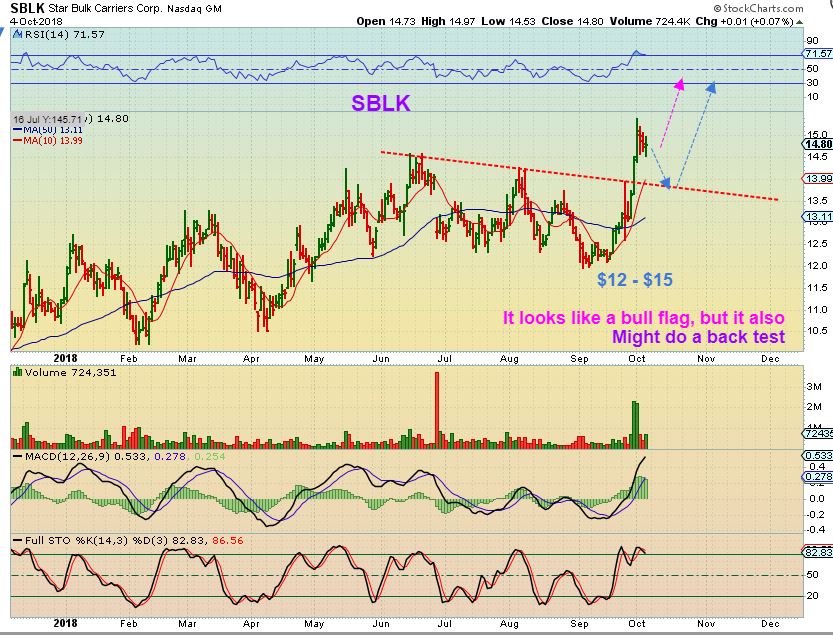
Task: Click the Open 14.73 value
Action: [386, 21]
